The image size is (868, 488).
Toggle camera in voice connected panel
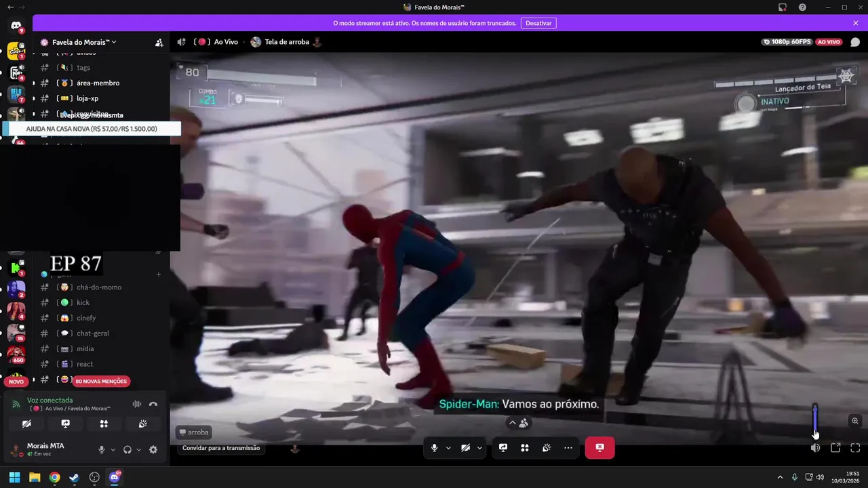click(26, 424)
